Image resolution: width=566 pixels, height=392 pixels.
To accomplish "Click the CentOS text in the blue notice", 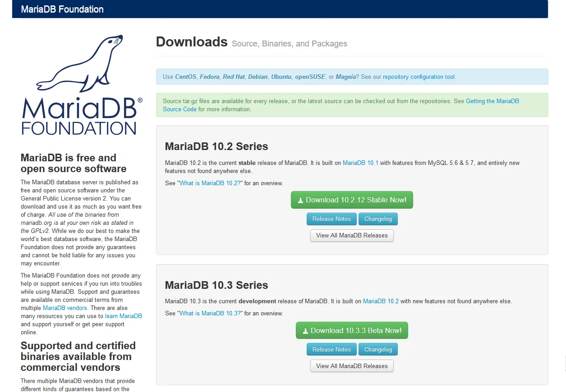I will click(186, 77).
